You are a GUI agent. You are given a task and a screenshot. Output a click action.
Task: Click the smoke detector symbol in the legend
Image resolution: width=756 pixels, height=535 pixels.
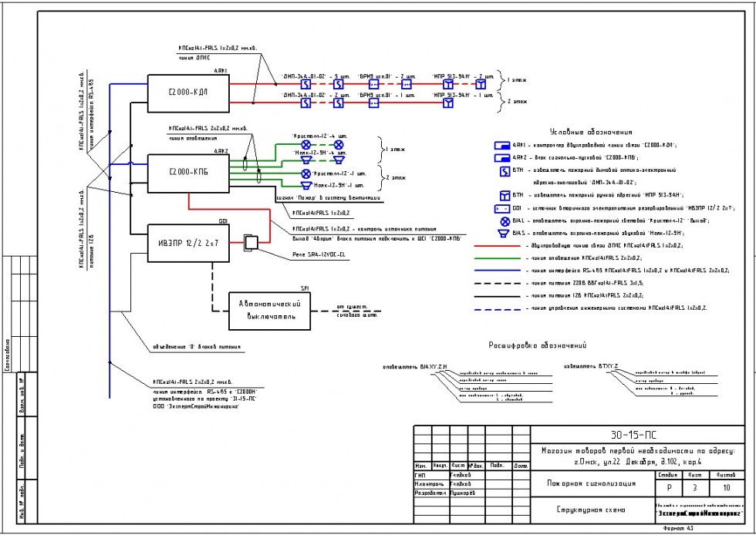[502, 170]
